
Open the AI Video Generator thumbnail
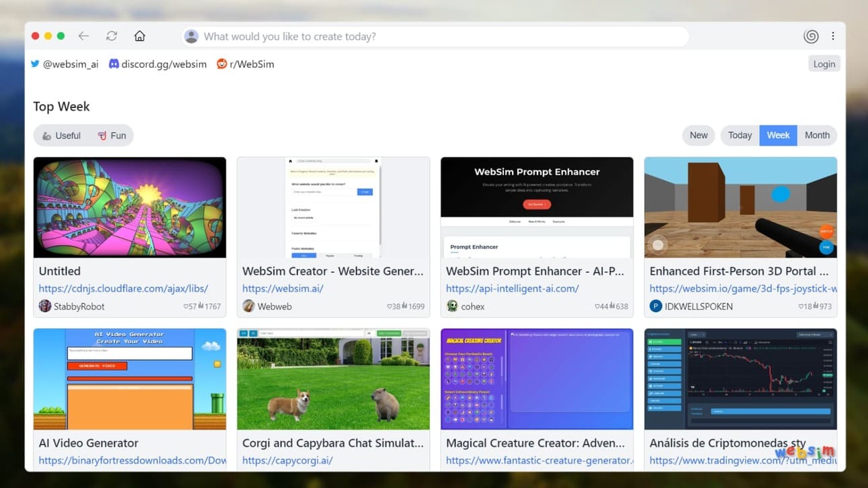point(130,379)
